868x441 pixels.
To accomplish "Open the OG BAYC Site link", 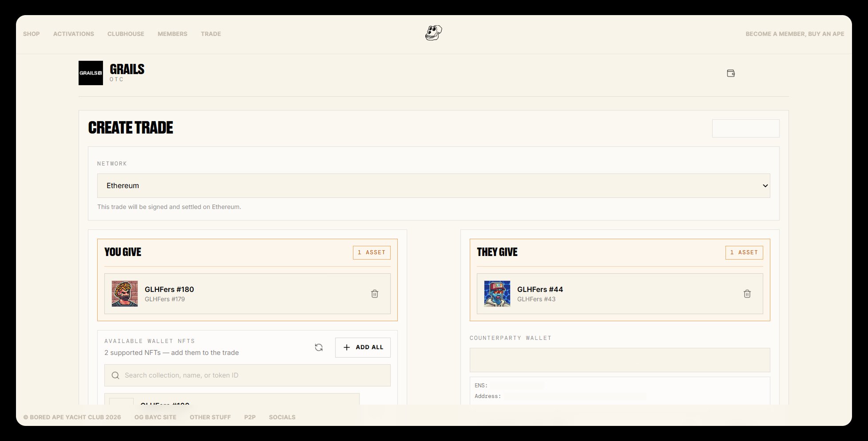I will click(x=155, y=417).
